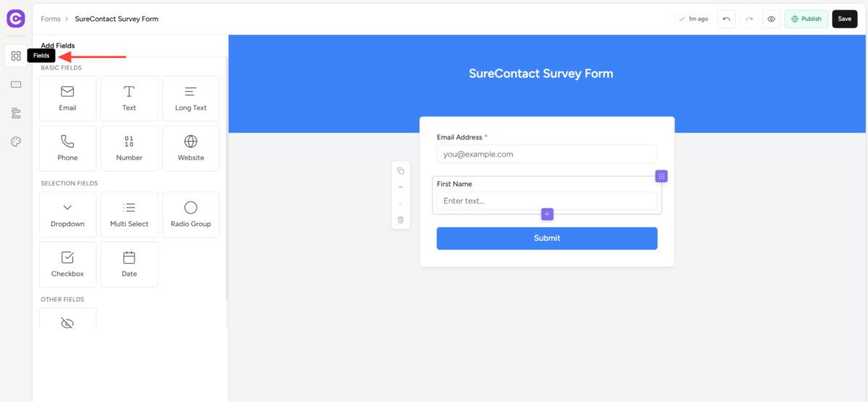Click the purple add-field plus button
868x402 pixels.
[x=547, y=214]
